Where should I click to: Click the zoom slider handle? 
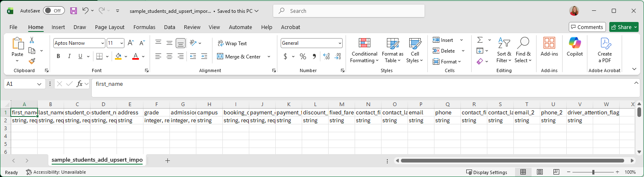[x=593, y=172]
